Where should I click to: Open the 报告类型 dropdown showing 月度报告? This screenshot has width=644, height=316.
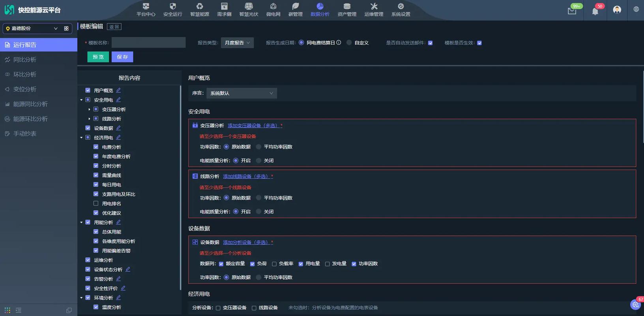[x=237, y=43]
